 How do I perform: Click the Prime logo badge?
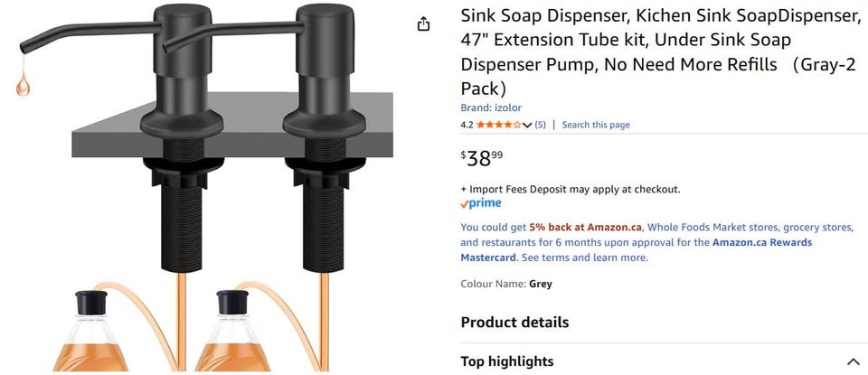click(x=480, y=203)
